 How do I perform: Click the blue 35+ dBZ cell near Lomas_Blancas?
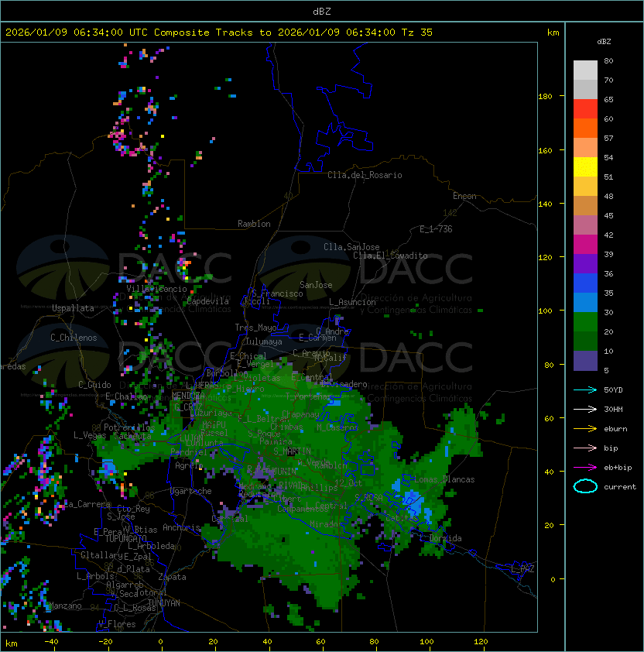pyautogui.click(x=413, y=503)
